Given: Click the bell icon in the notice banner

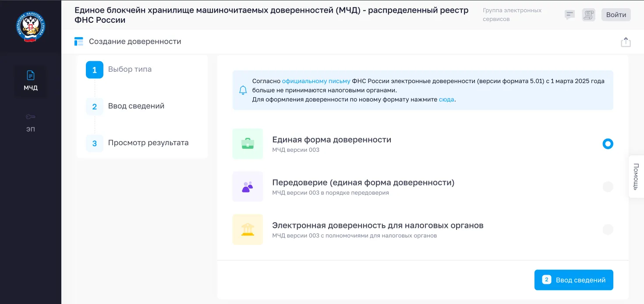Looking at the screenshot, I should 243,90.
